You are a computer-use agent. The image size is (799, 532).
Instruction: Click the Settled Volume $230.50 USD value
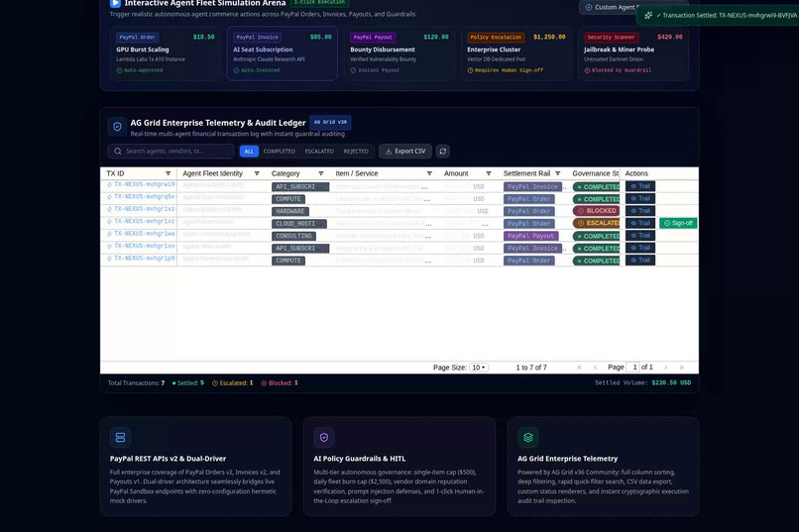coord(671,382)
